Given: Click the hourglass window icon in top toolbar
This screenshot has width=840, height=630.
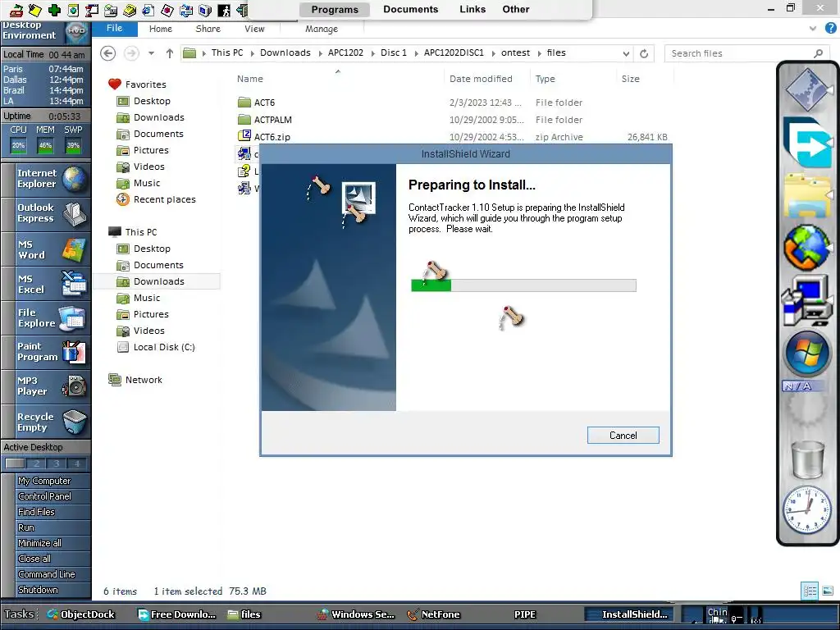Looking at the screenshot, I should tap(92, 10).
